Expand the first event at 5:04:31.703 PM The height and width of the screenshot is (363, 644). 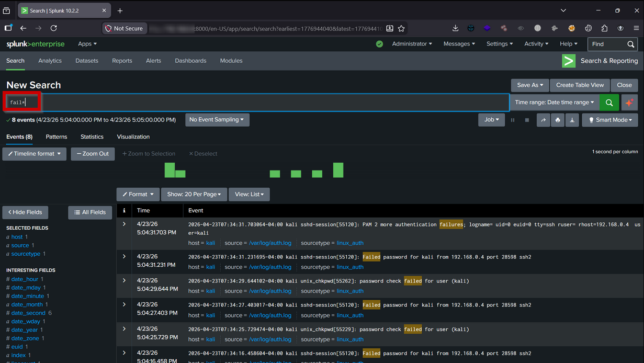(x=124, y=224)
